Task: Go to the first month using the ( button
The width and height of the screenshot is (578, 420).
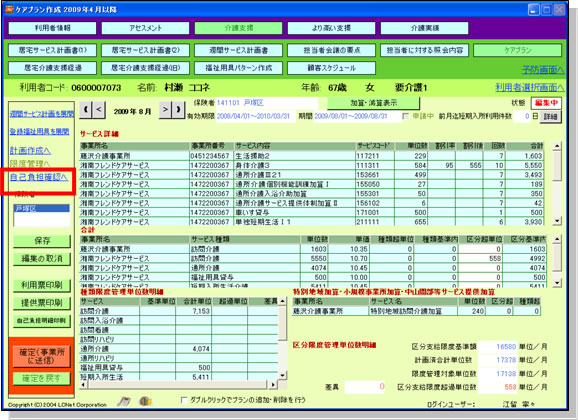Action: (86, 110)
